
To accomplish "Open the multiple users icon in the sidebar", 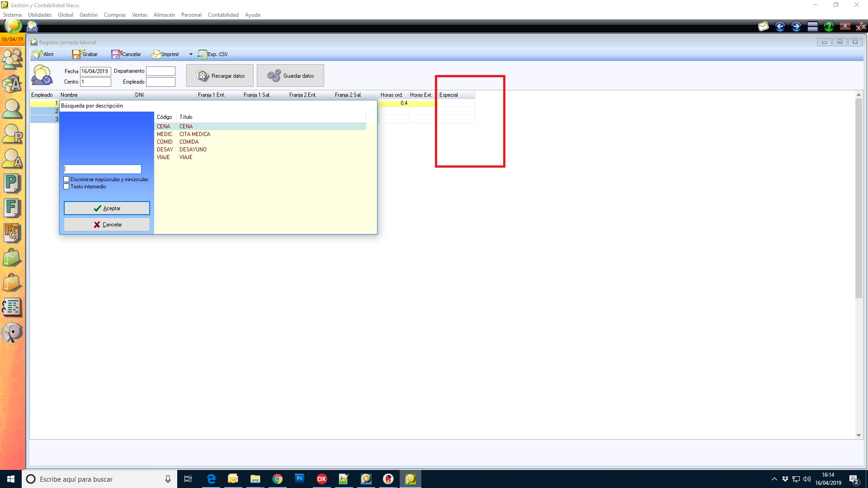I will (x=12, y=59).
